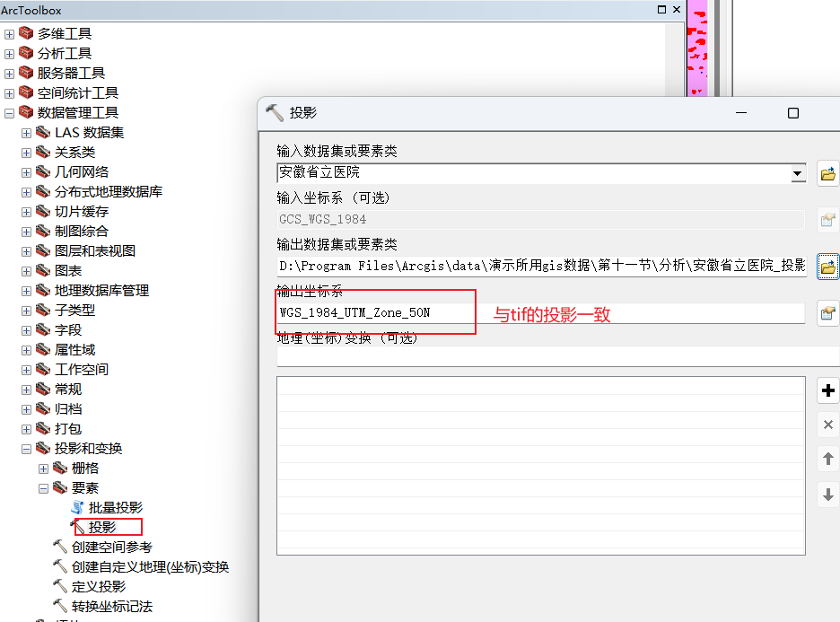
Task: Select the 数据管理工具 toolbox icon
Action: coord(26,112)
